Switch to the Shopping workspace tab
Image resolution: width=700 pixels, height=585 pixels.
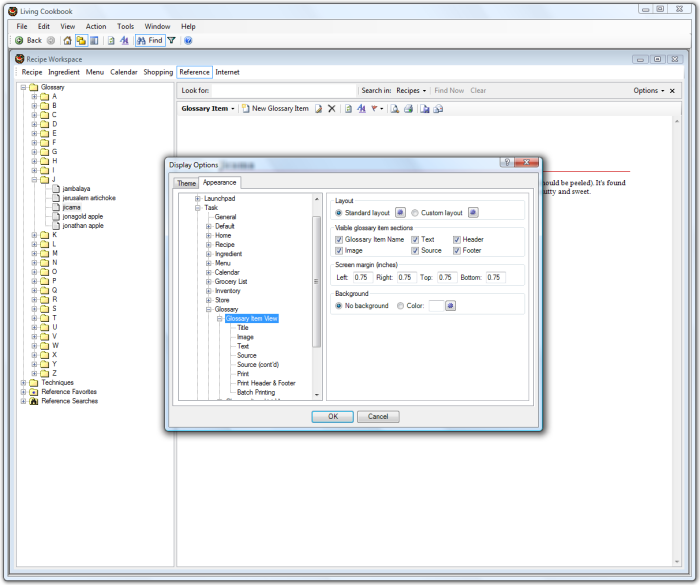(158, 72)
